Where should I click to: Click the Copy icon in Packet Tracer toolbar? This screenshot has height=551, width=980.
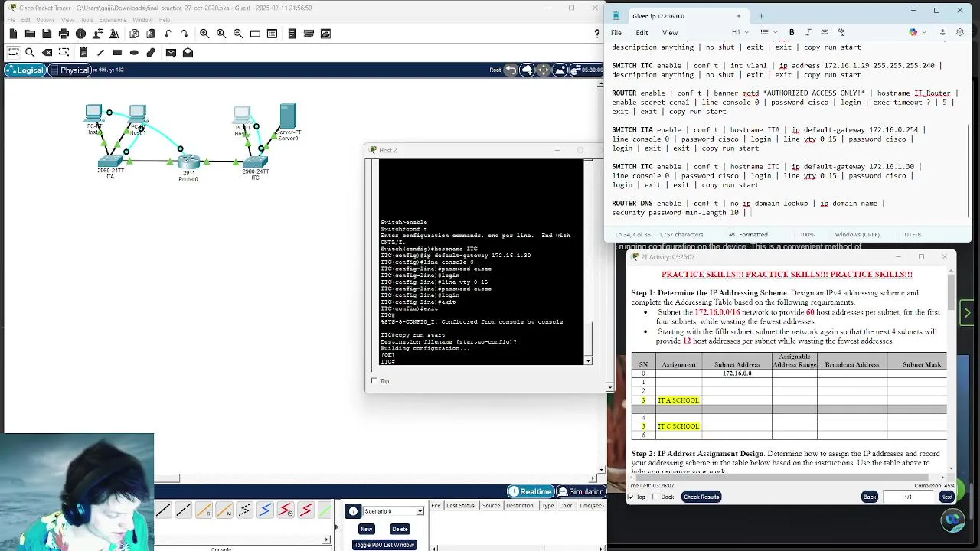coord(134,34)
